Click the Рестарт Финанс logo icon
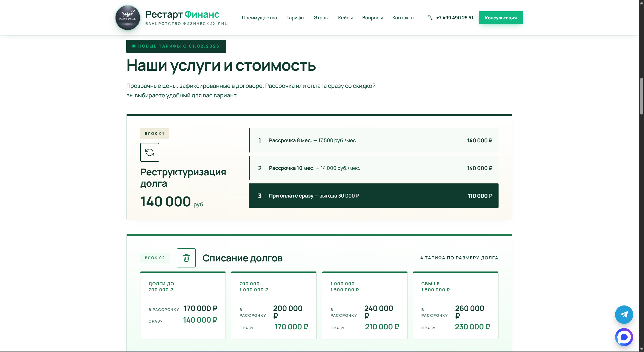 (x=127, y=17)
